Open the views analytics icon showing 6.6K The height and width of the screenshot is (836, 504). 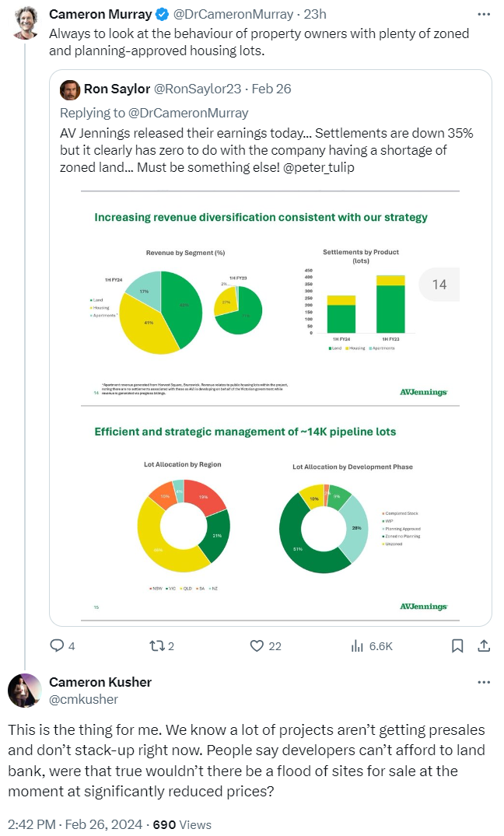pos(358,645)
